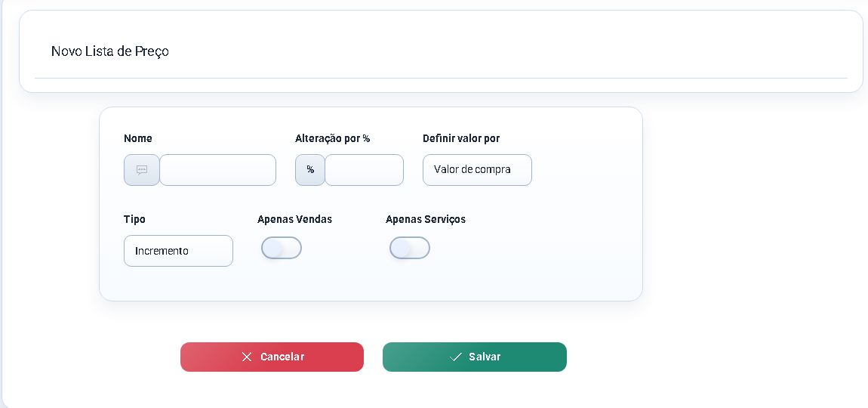Click the checkmark icon on Salvar button
868x408 pixels.
pyautogui.click(x=456, y=357)
